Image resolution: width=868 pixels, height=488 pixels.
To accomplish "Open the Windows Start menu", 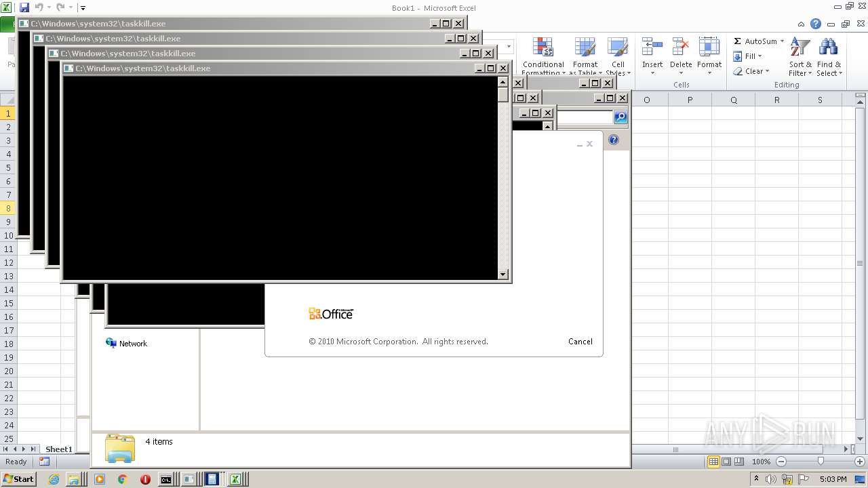I will pyautogui.click(x=18, y=479).
